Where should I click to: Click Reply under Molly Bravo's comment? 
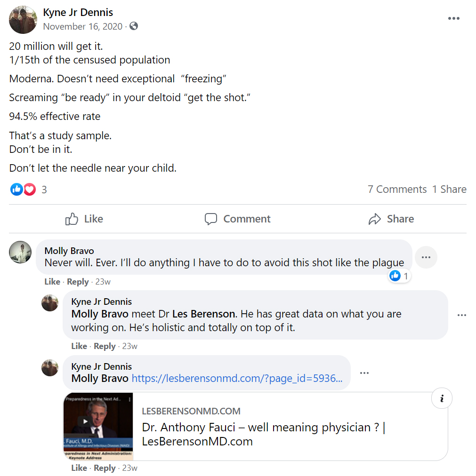point(78,282)
